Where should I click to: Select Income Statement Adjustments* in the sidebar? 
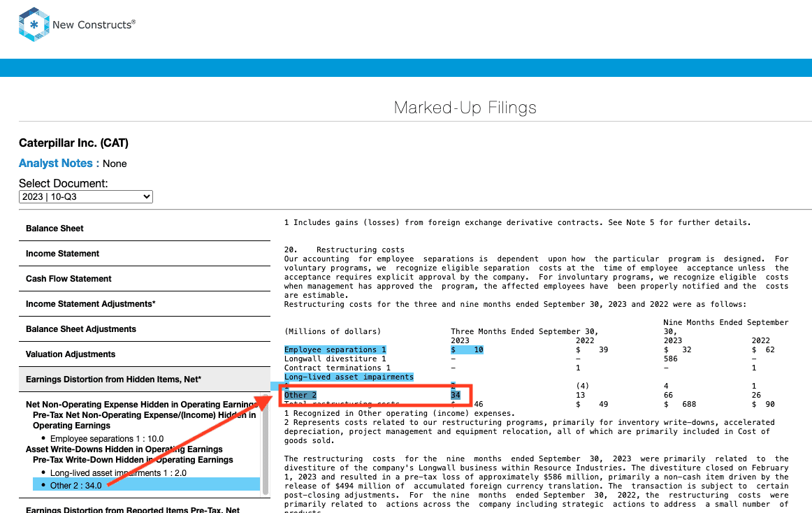coord(145,304)
